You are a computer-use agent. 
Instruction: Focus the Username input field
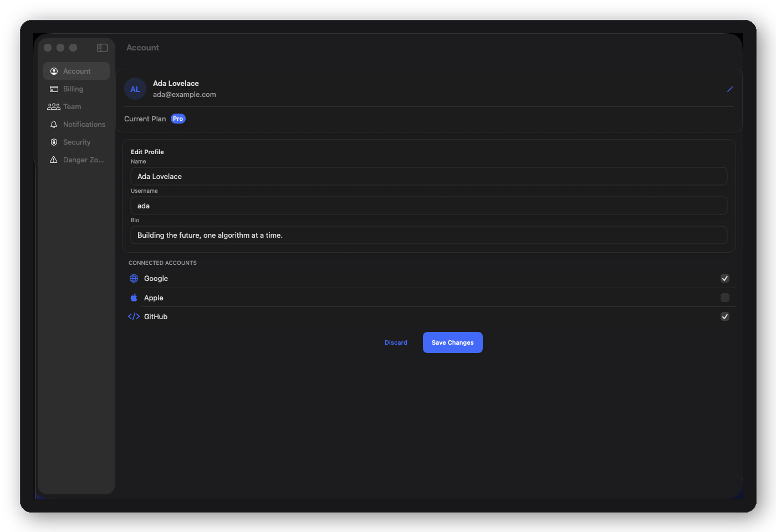click(x=429, y=206)
